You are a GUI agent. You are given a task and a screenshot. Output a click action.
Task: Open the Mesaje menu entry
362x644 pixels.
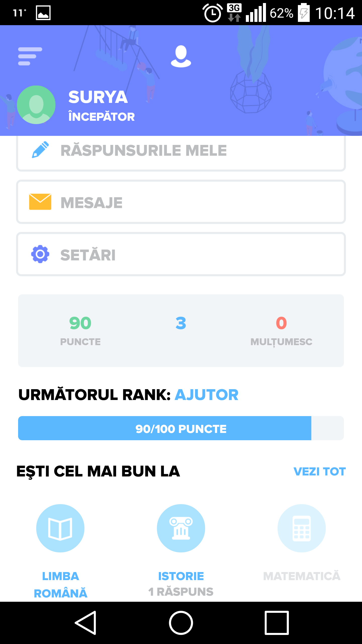click(x=181, y=202)
